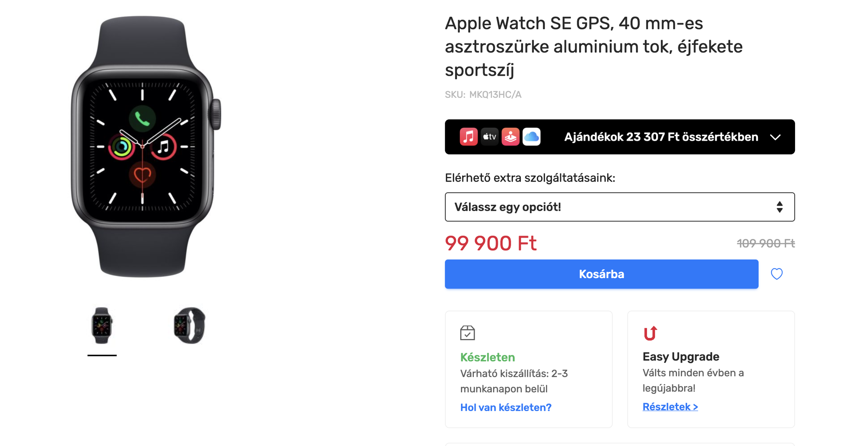Click the crossed-out 109 900 Ft price
This screenshot has width=868, height=446.
click(765, 243)
